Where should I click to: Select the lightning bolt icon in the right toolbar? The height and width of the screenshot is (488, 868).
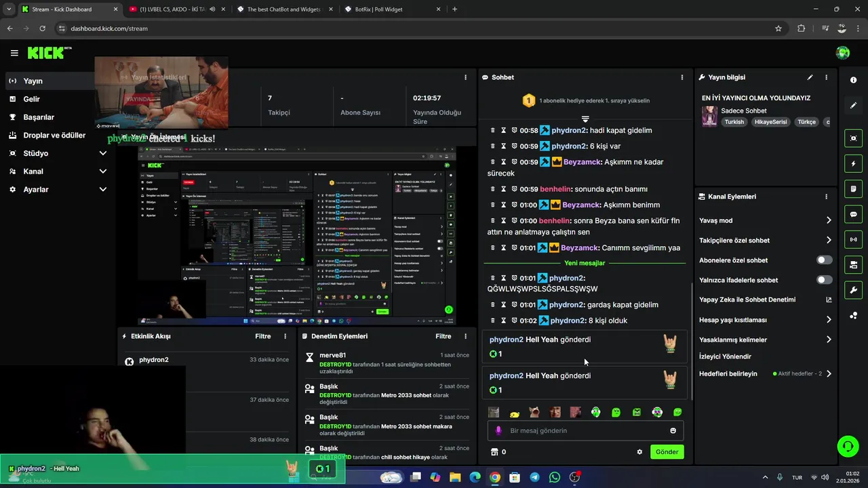tap(853, 163)
